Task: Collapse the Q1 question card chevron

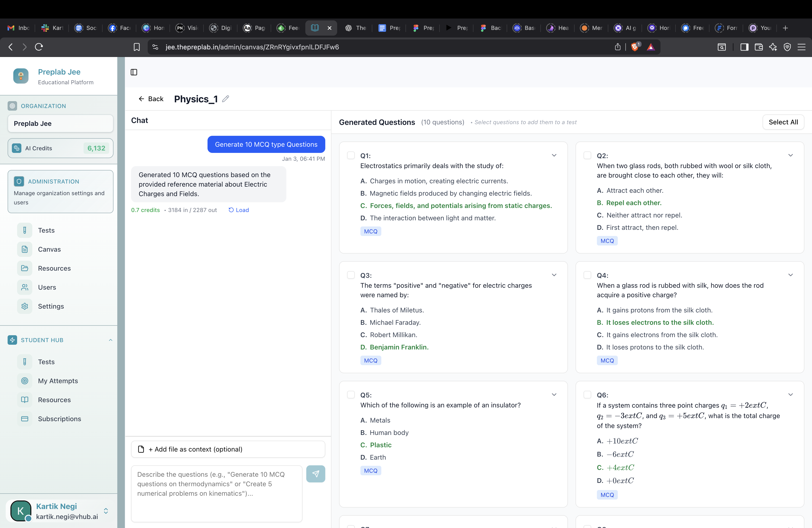Action: point(554,155)
